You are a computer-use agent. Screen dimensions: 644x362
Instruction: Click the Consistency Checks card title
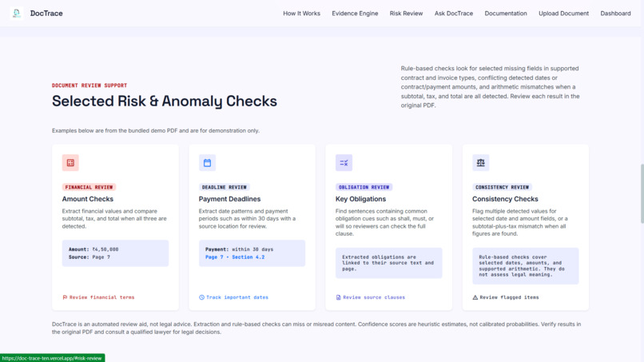click(505, 199)
